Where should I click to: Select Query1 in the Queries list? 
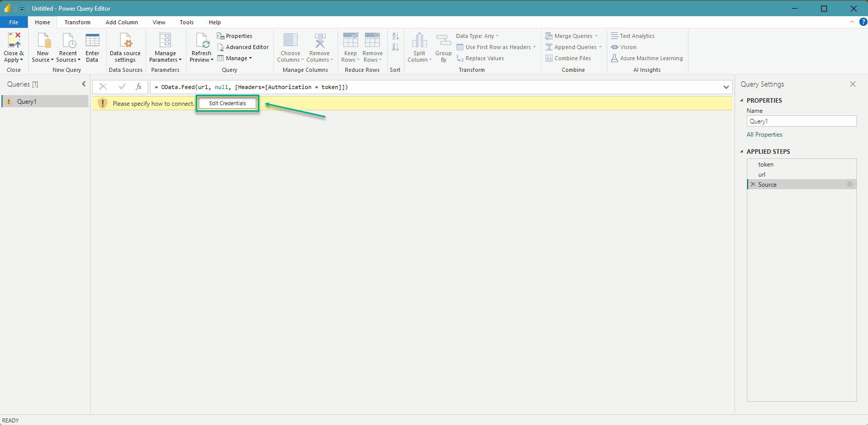[27, 102]
